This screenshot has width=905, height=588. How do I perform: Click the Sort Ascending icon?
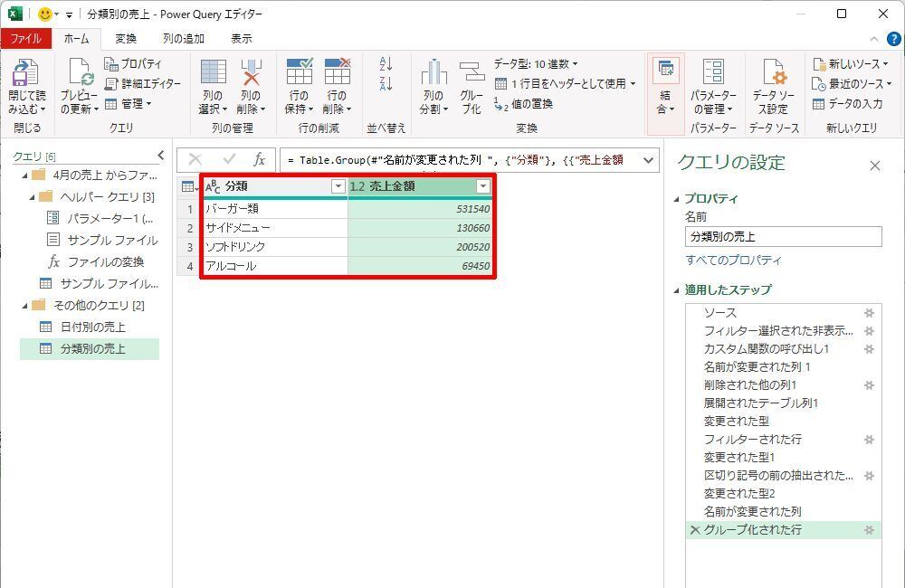tap(386, 64)
